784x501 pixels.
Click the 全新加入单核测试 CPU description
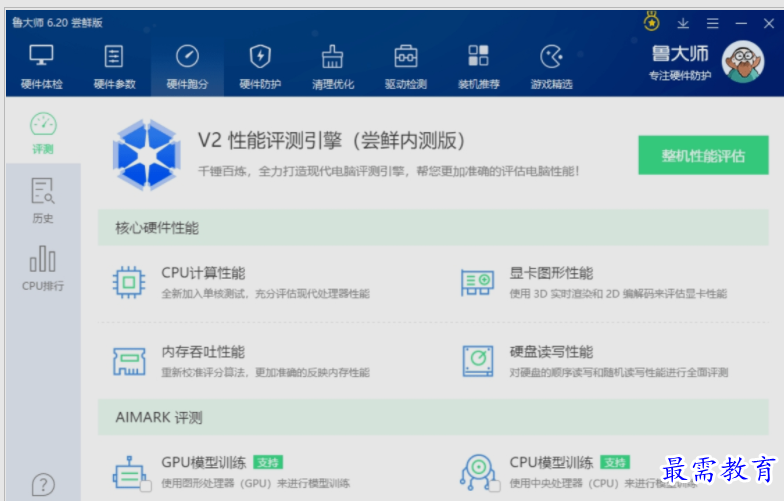pos(265,294)
